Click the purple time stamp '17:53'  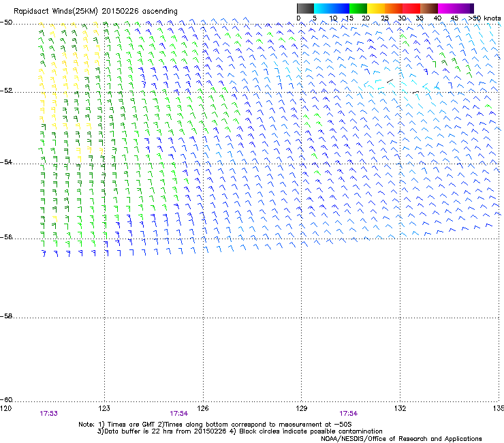click(x=48, y=414)
